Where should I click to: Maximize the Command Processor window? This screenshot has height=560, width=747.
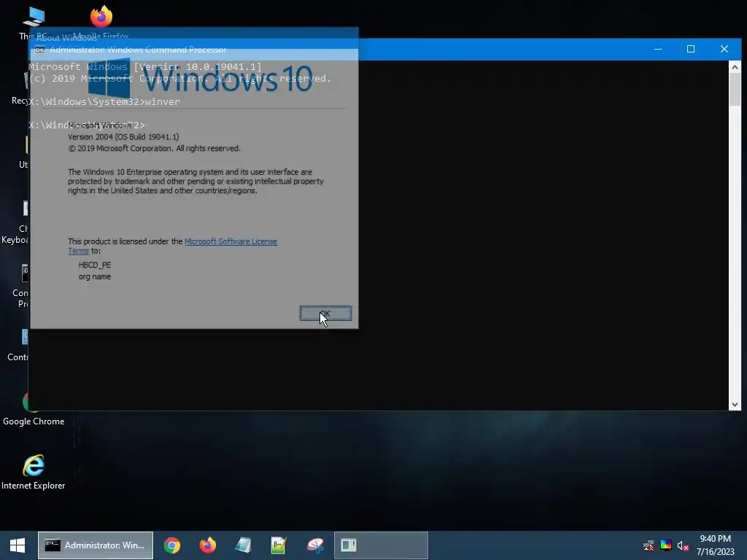pyautogui.click(x=691, y=49)
